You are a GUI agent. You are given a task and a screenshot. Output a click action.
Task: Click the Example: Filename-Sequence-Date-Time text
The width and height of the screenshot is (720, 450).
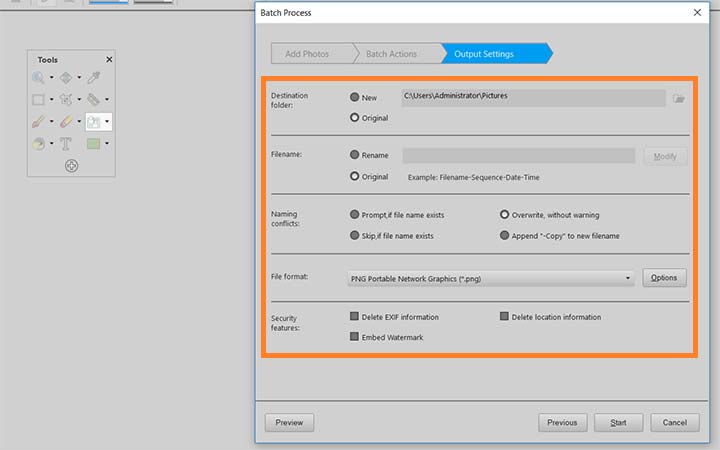(x=473, y=177)
